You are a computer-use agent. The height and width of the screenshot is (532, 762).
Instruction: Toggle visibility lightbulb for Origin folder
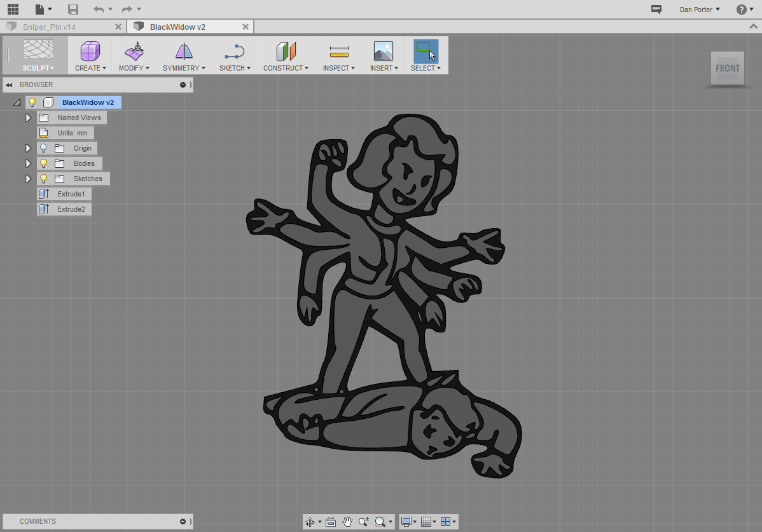(x=44, y=148)
